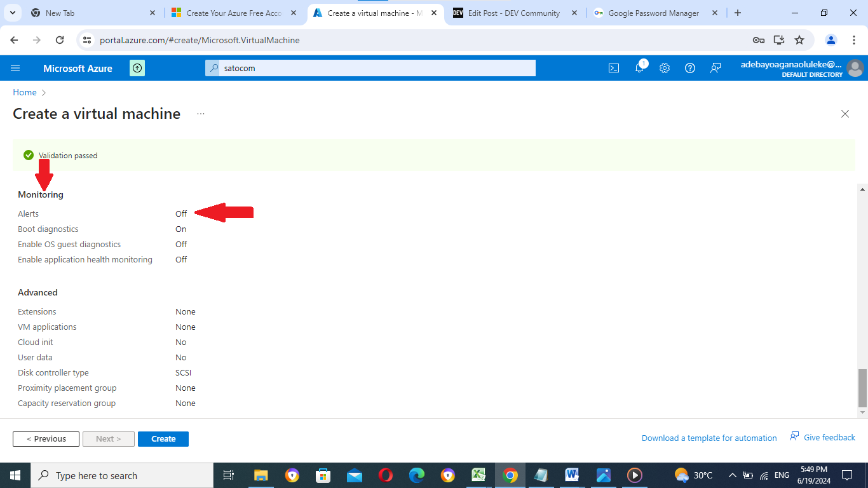Open the media player icon on the taskbar
Viewport: 868px width, 488px height.
(x=635, y=475)
